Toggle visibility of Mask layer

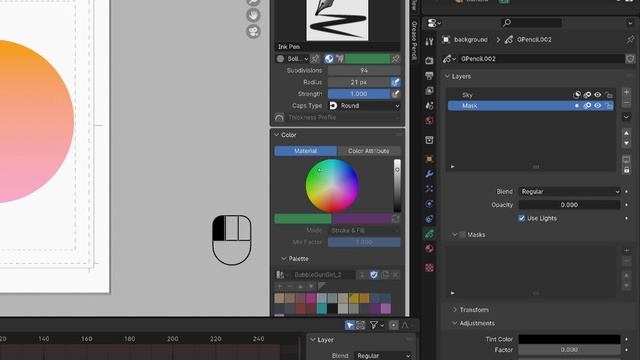(x=598, y=106)
